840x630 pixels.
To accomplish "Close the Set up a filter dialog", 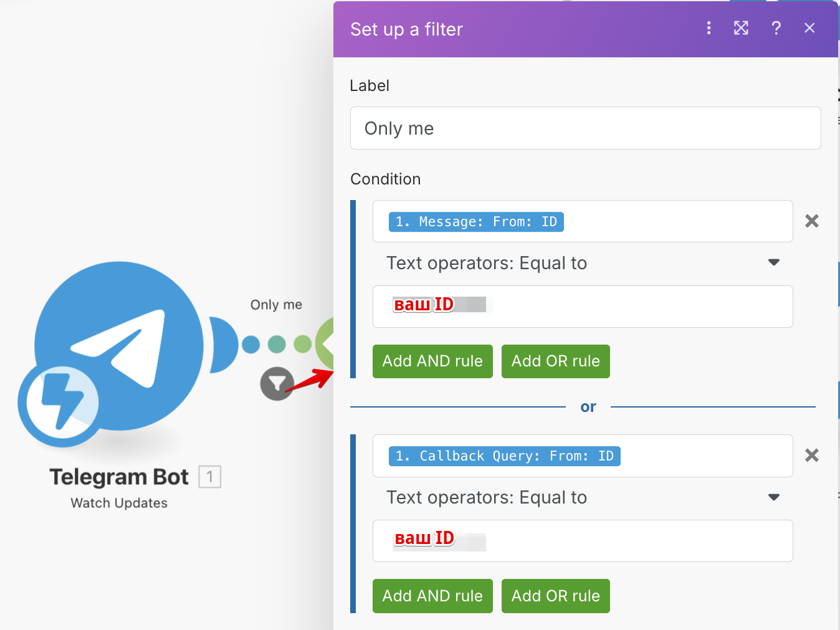I will 809,28.
